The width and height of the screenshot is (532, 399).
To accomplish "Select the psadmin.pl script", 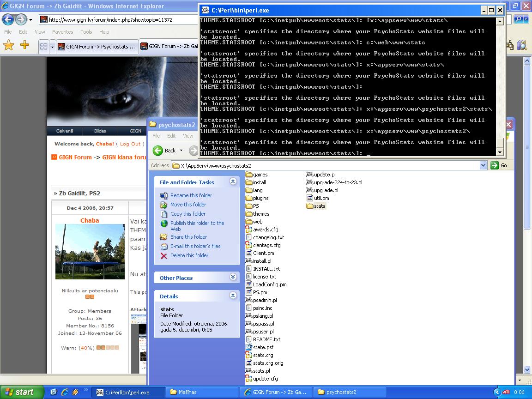I will pyautogui.click(x=261, y=300).
